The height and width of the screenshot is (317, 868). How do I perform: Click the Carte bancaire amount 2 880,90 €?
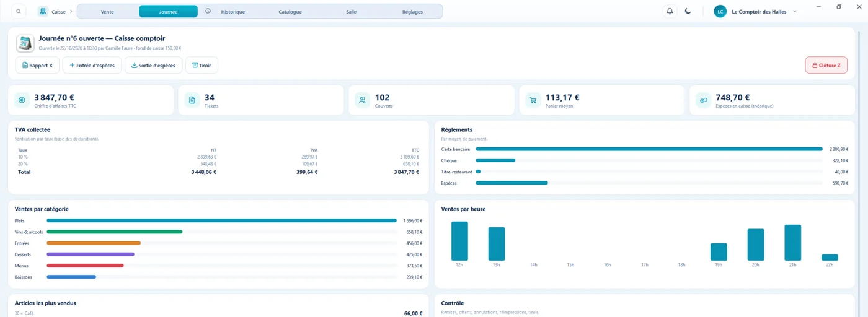[x=839, y=149]
